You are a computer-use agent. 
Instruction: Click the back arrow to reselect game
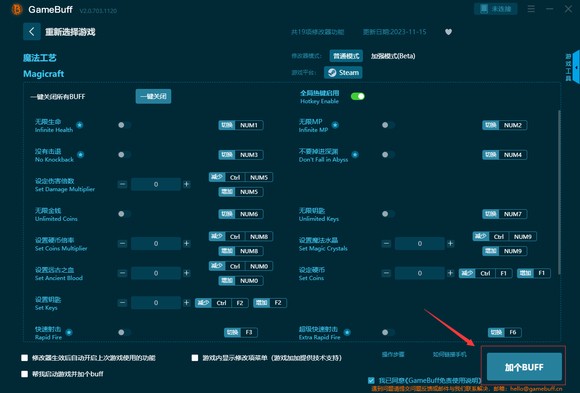[x=31, y=31]
